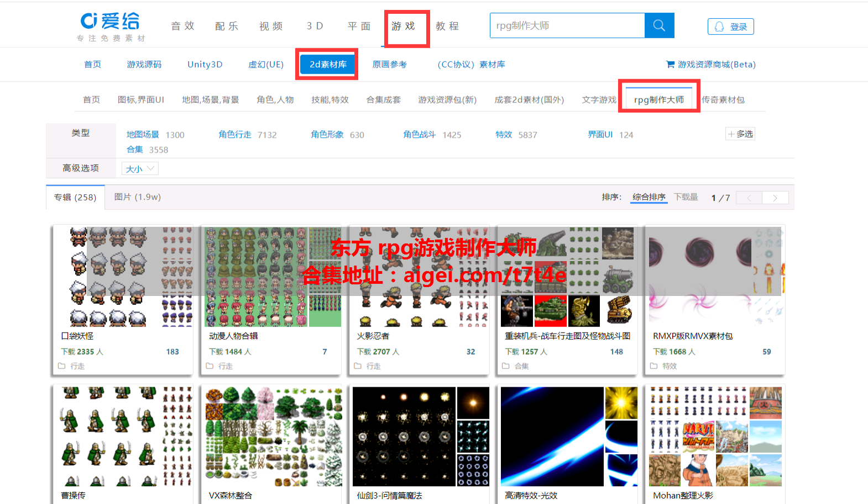
Task: Open the 动漫人物合辑 album title
Action: [x=233, y=336]
